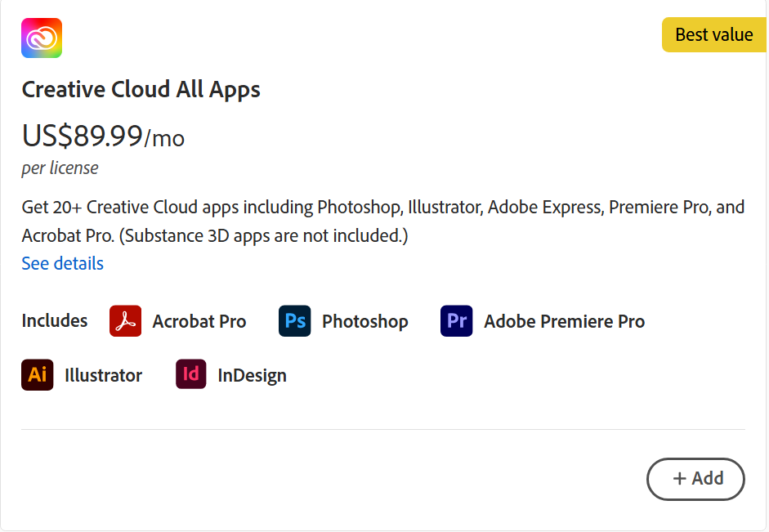Click the InDesign text label
The height and width of the screenshot is (532, 769).
pyautogui.click(x=252, y=376)
